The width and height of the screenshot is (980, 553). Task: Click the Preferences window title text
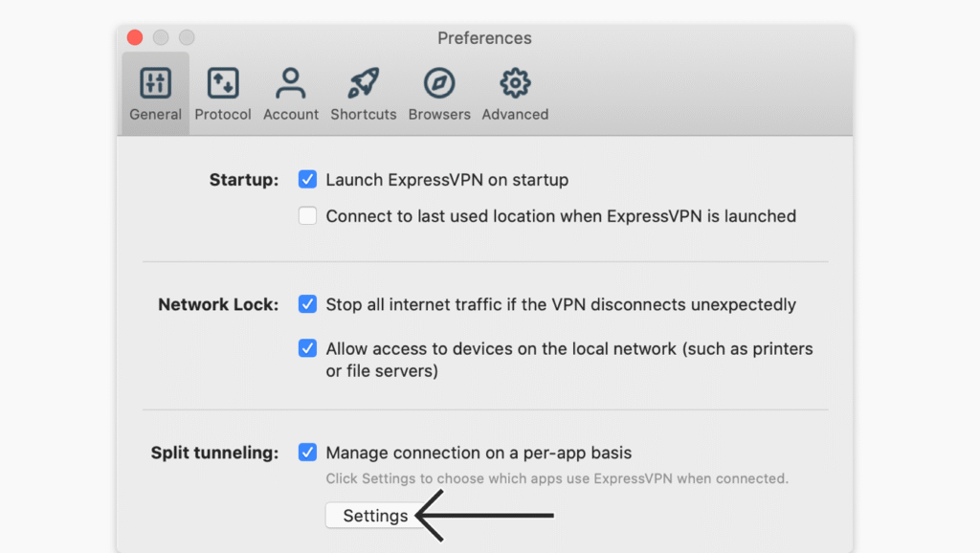484,38
